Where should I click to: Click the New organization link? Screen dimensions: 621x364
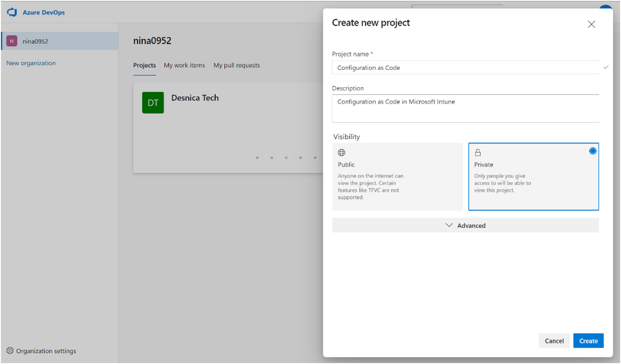point(31,63)
